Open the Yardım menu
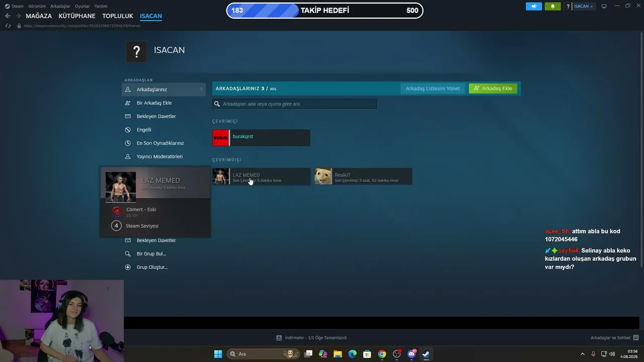This screenshot has height=362, width=644. (101, 7)
